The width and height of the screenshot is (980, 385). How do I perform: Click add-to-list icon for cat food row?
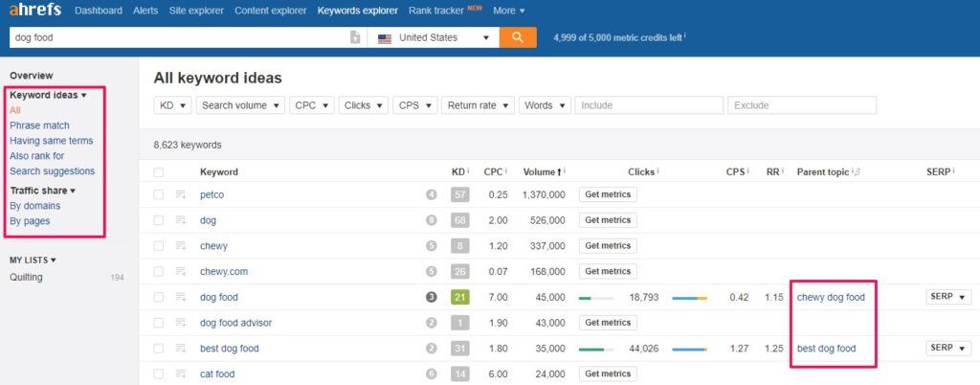[x=181, y=374]
